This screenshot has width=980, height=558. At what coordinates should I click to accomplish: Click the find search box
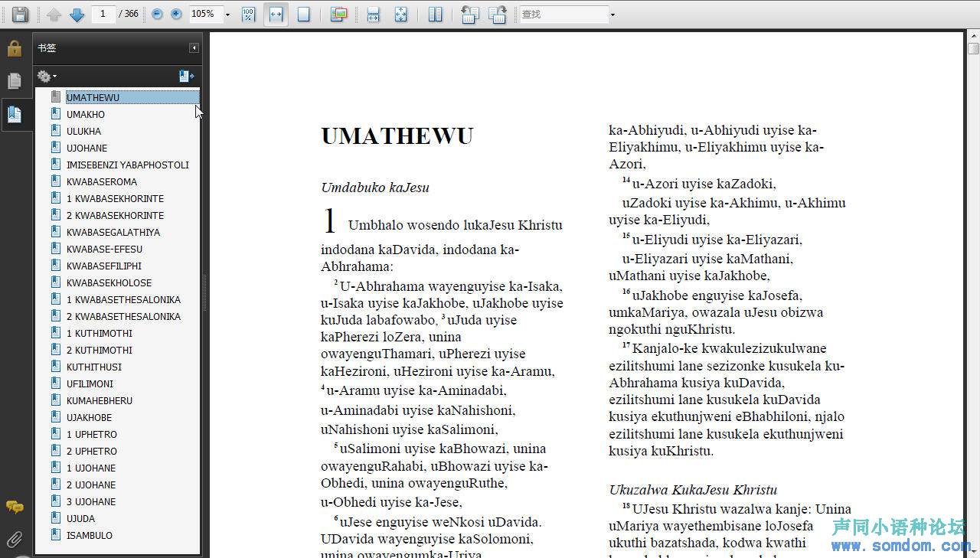563,14
